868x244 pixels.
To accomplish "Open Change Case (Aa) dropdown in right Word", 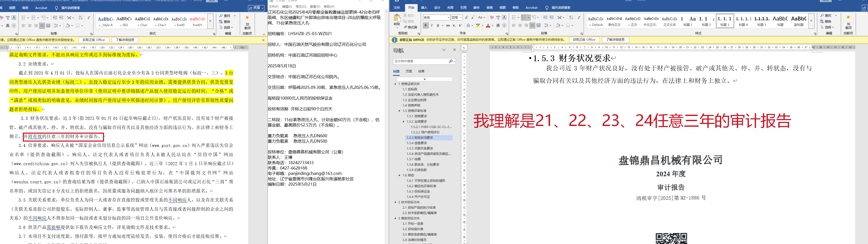I will tap(481, 17).
